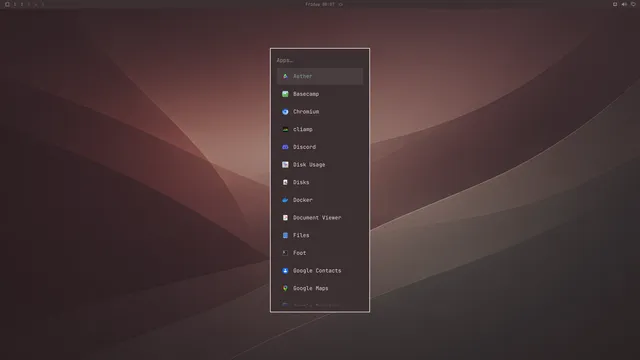
Task: Open the cliamp app icon
Action: point(285,129)
